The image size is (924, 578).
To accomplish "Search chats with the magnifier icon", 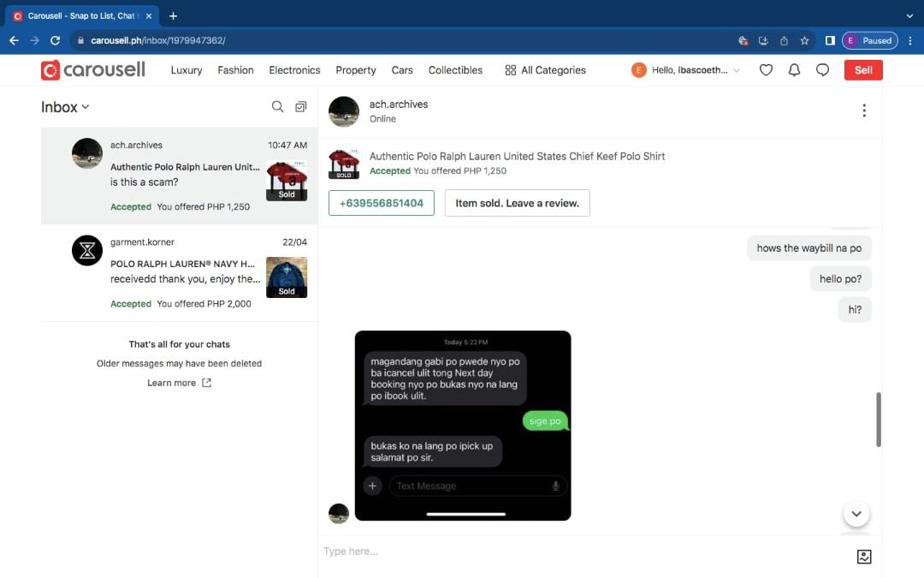I will pos(277,107).
